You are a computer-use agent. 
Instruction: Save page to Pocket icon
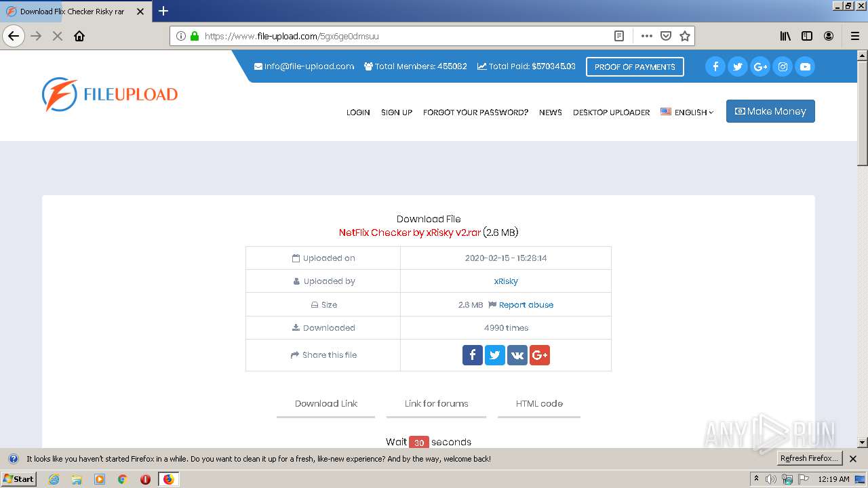666,36
